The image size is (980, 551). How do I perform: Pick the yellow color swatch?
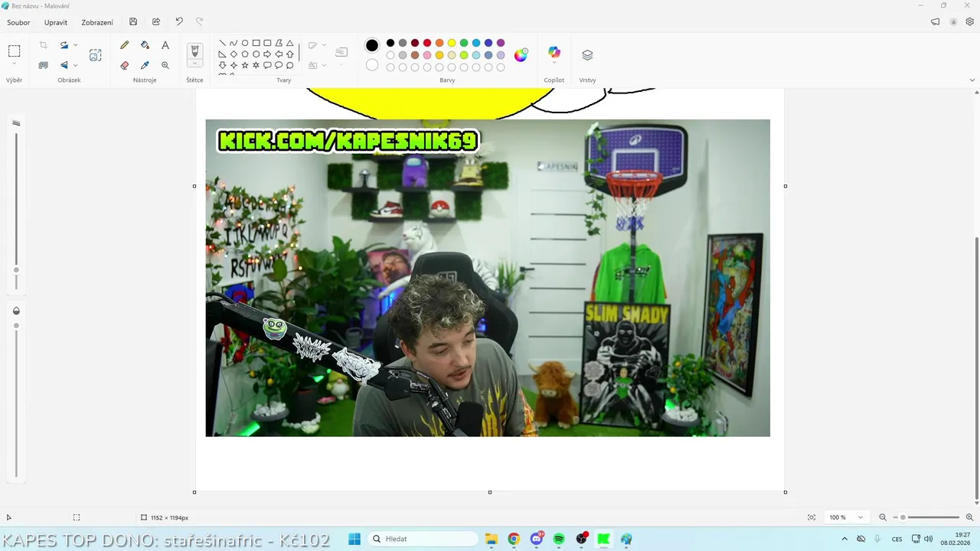coord(452,43)
